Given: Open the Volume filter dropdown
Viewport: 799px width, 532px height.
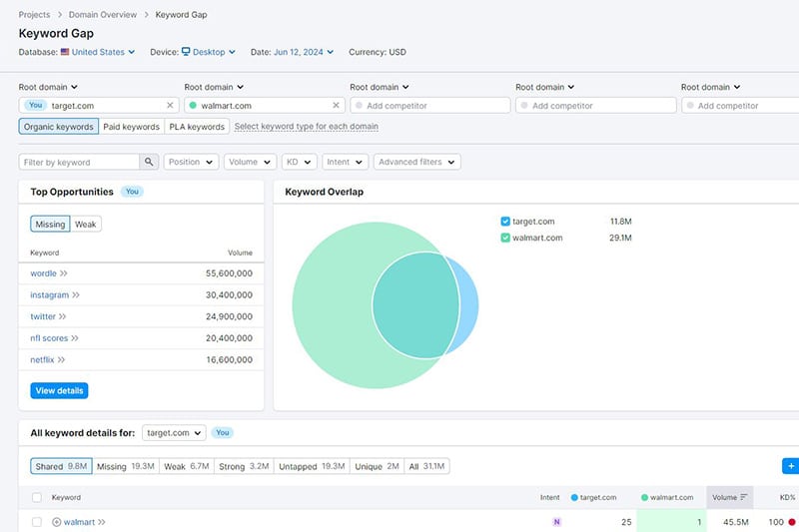Looking at the screenshot, I should coord(250,162).
